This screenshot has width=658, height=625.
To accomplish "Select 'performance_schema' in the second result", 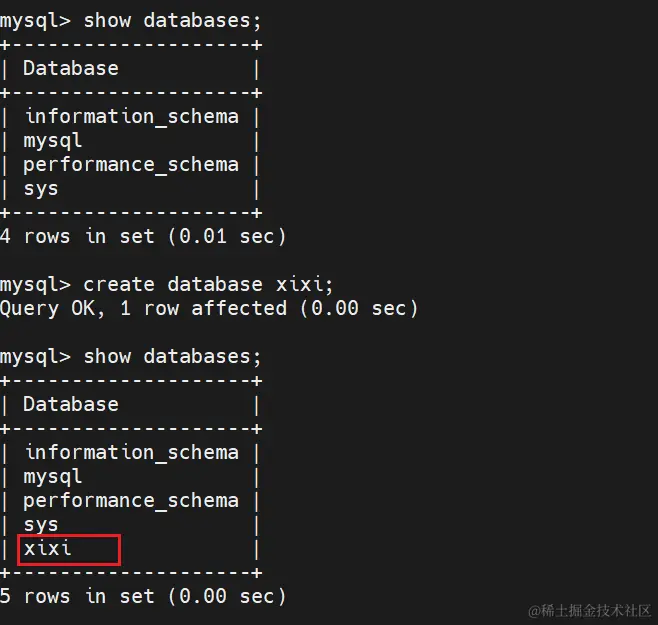I will (x=131, y=501).
